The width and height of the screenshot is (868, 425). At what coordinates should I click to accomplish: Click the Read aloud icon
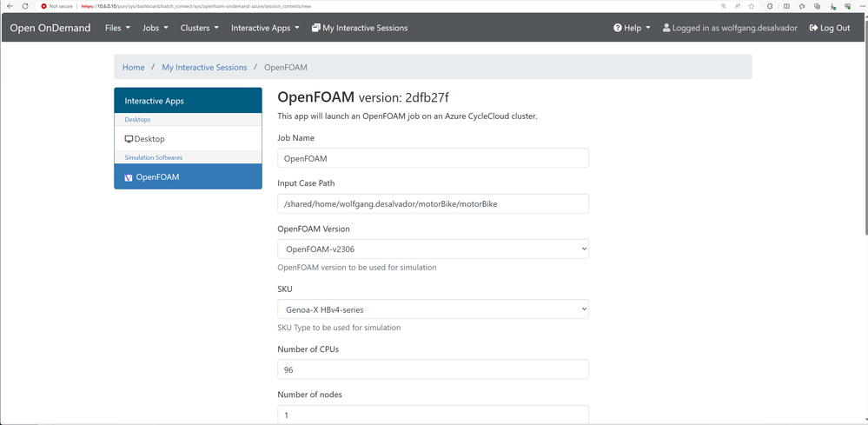738,6
